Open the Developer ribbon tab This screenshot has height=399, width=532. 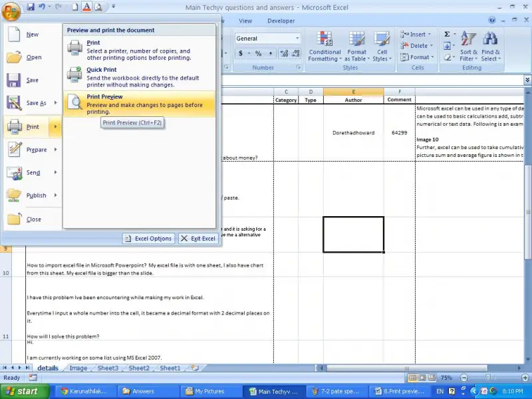tap(281, 21)
